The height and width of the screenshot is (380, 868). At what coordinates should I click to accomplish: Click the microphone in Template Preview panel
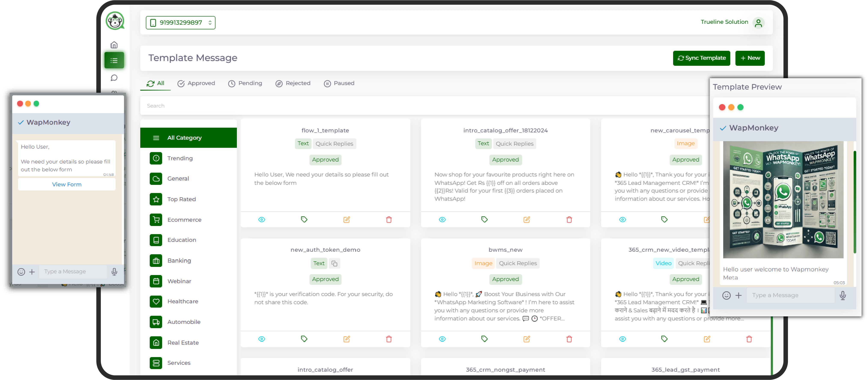click(x=843, y=295)
